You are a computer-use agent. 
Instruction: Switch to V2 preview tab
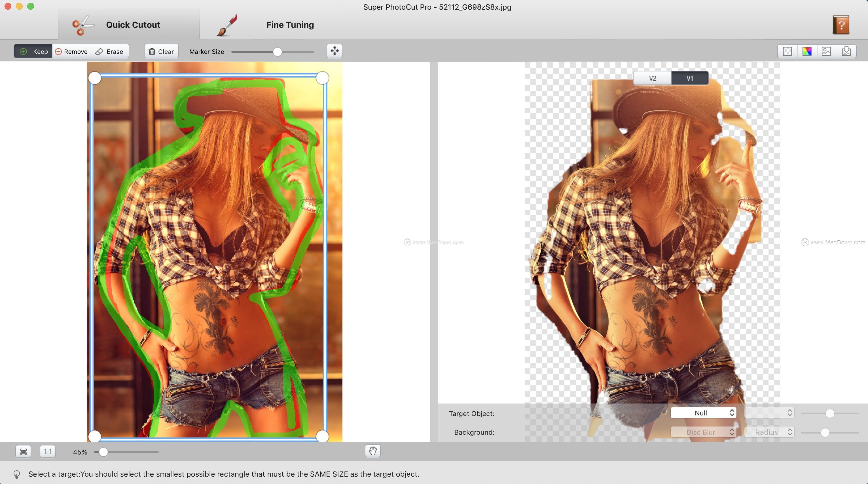click(x=652, y=78)
